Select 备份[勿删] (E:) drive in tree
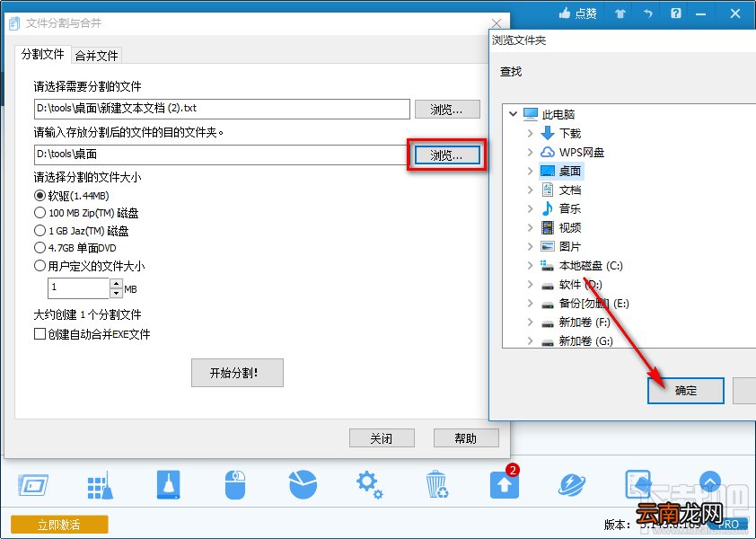This screenshot has width=756, height=539. point(593,303)
